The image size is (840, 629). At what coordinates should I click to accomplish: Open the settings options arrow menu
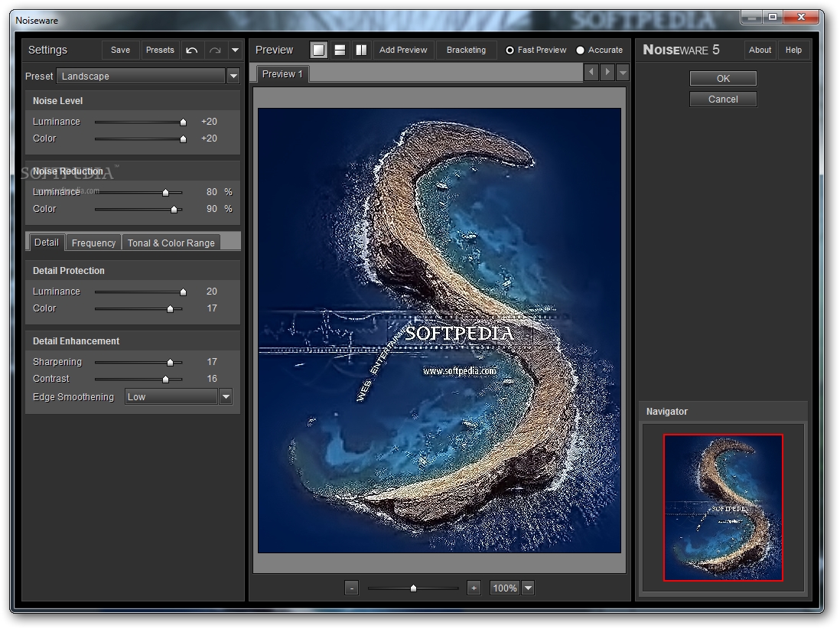[x=235, y=50]
